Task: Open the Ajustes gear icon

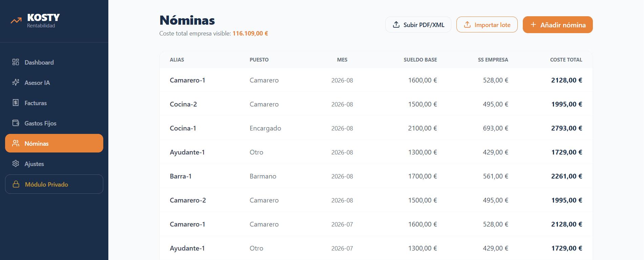Action: pos(16,164)
